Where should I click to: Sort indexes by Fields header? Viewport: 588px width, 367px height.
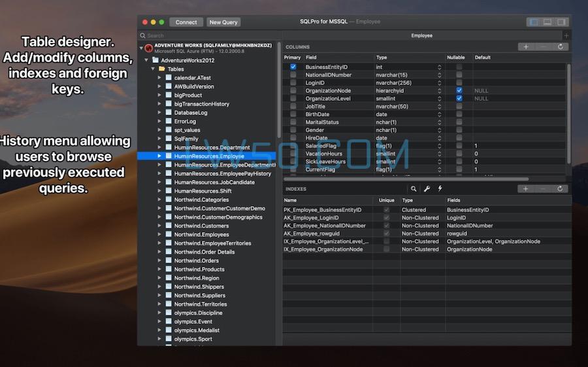coord(453,200)
